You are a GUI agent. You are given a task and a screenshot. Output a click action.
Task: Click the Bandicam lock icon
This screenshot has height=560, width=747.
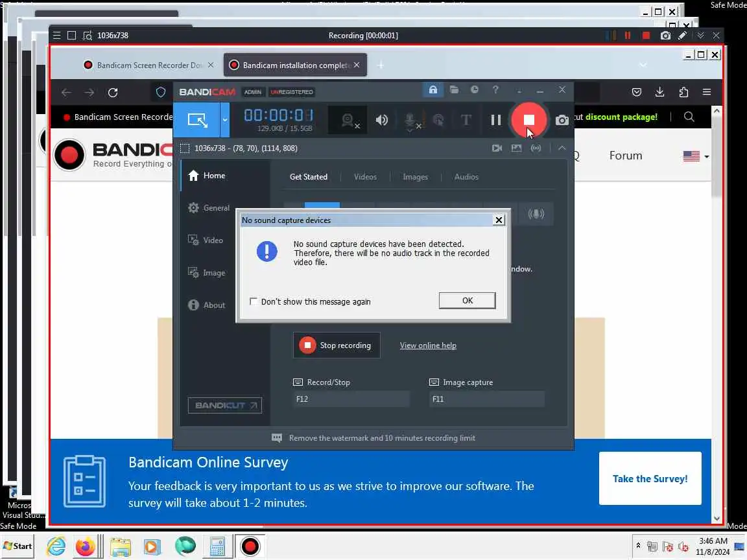pos(433,90)
